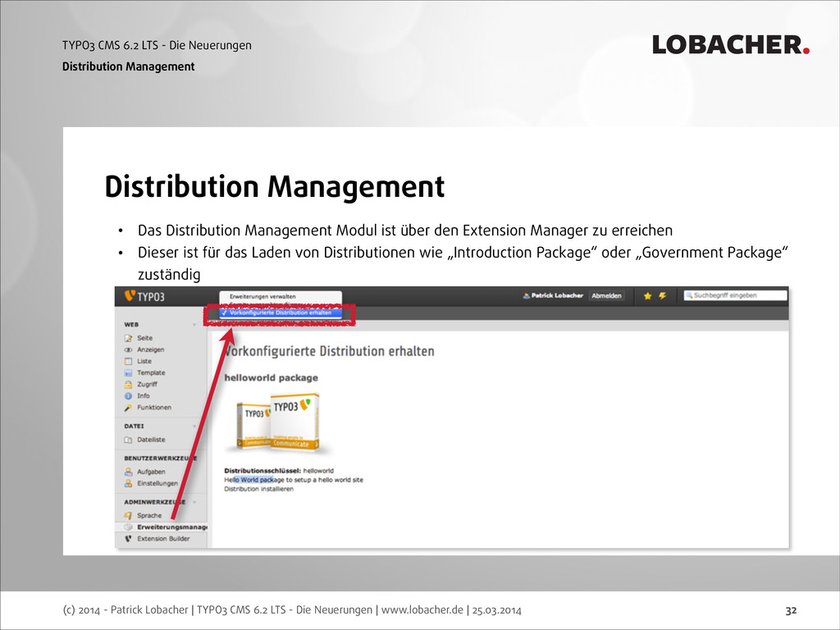Open the Seite module
This screenshot has width=840, height=630.
click(x=144, y=338)
